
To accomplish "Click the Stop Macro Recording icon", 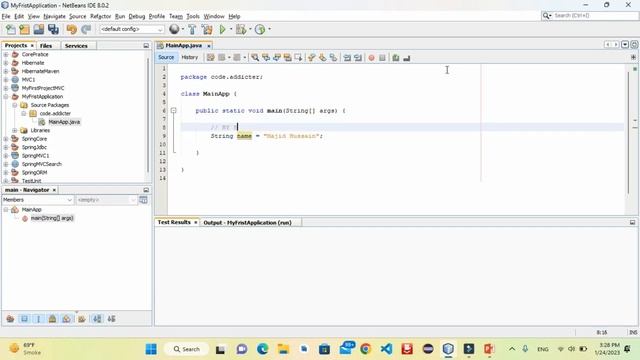I will click(382, 58).
